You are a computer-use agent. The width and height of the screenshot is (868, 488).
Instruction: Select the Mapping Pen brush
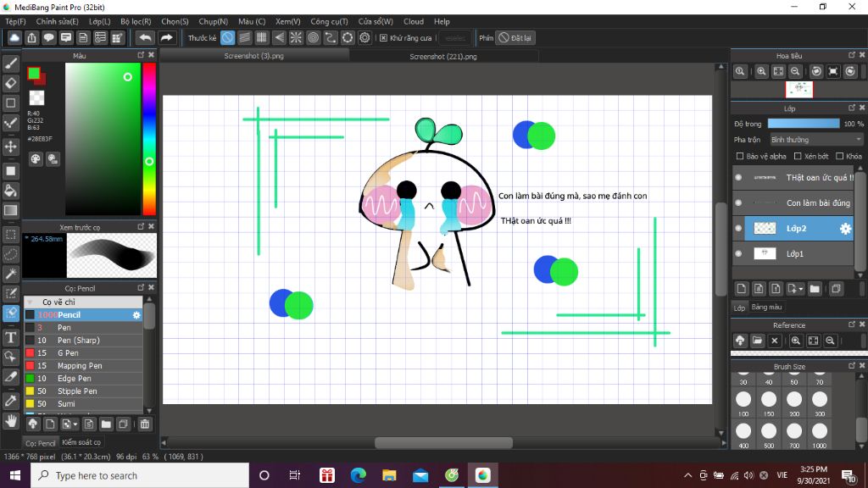[84, 366]
